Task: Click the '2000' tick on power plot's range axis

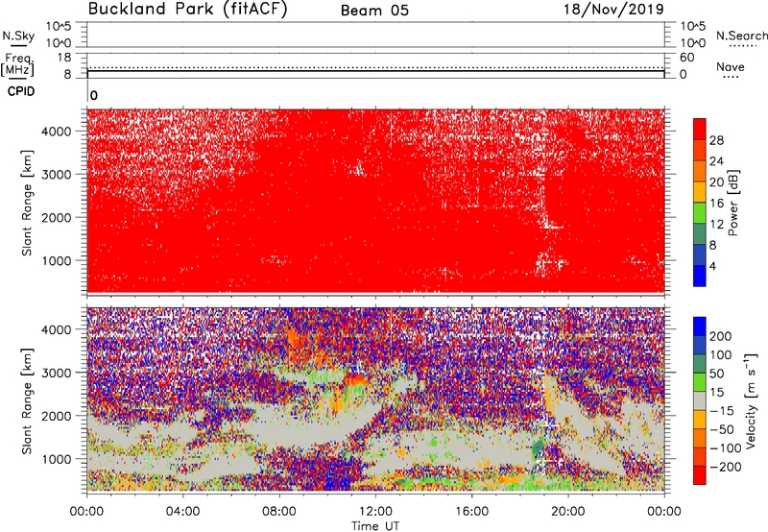Action: point(56,217)
